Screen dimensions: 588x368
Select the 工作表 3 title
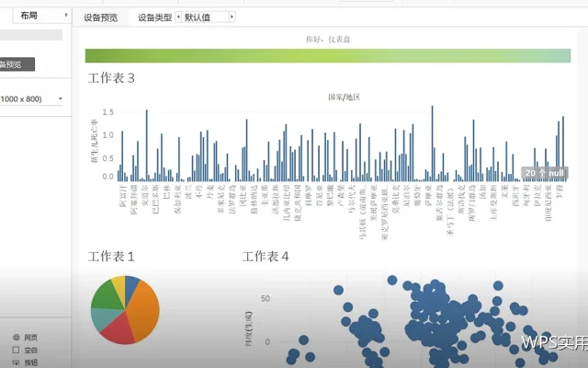coord(111,78)
